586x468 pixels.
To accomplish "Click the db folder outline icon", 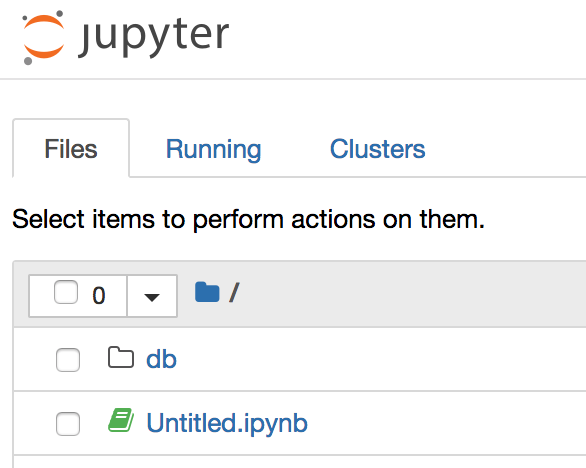I will pyautogui.click(x=121, y=358).
